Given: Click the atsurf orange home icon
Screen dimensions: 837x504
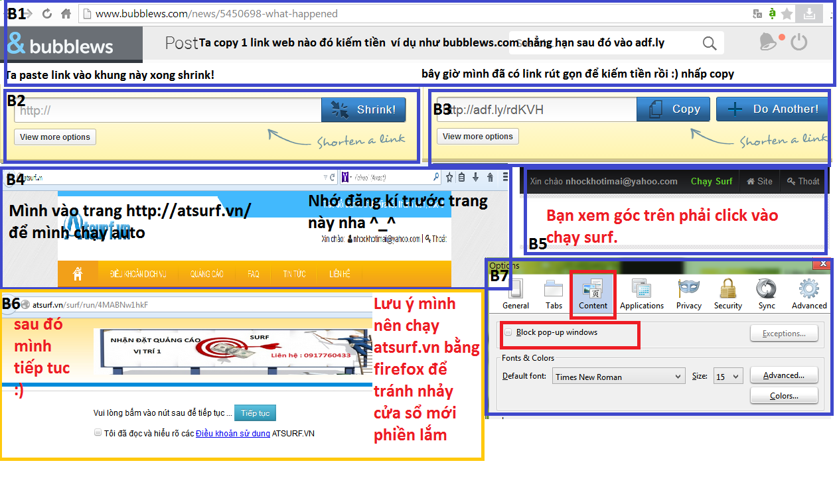Looking at the screenshot, I should [x=78, y=273].
